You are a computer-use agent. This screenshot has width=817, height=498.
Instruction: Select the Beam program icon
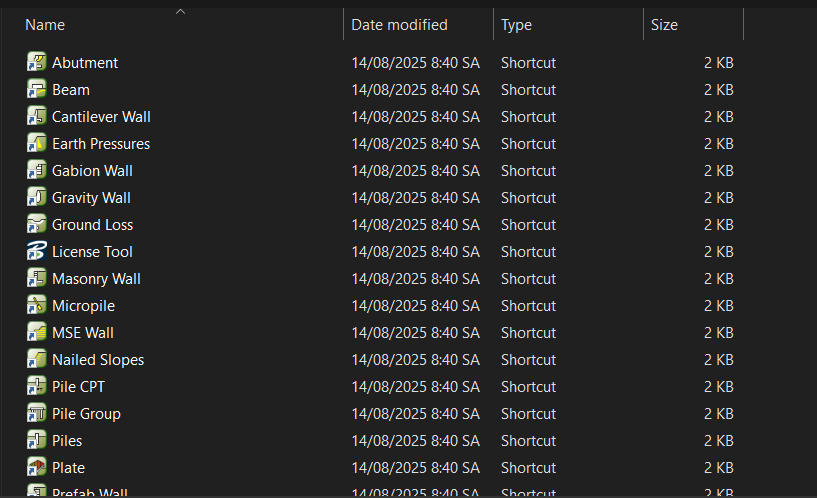coord(37,89)
